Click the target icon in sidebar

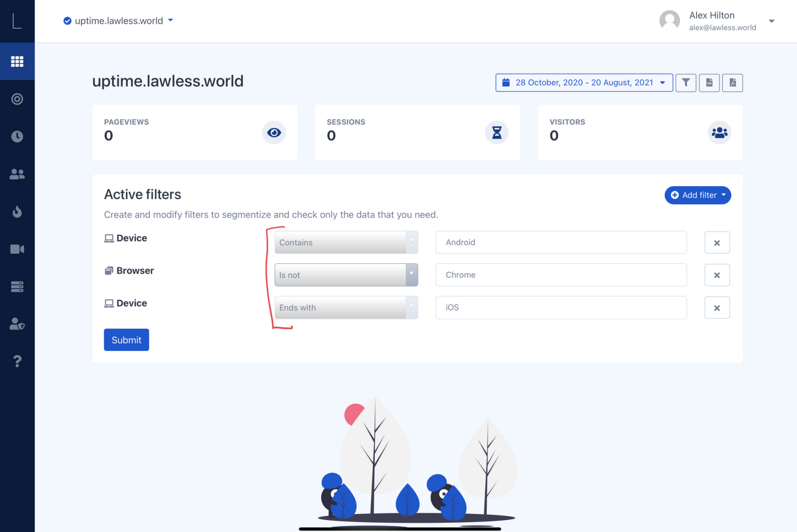coord(17,99)
